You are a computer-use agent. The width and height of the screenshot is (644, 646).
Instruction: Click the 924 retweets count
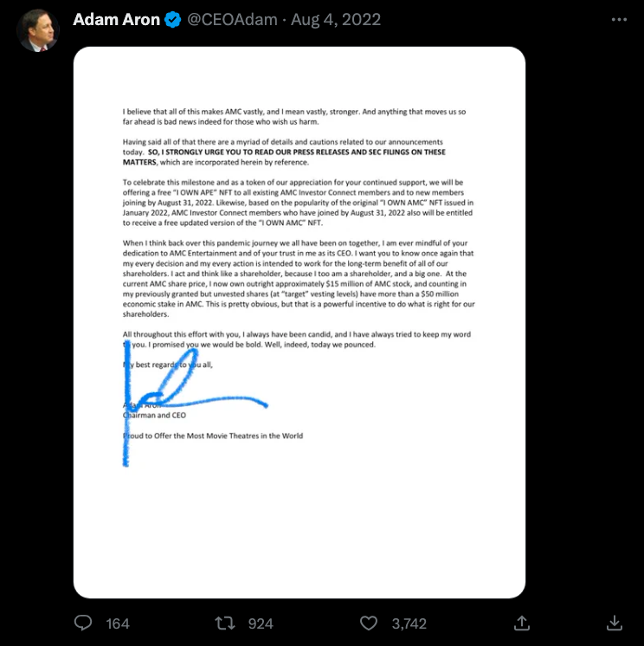(x=260, y=623)
